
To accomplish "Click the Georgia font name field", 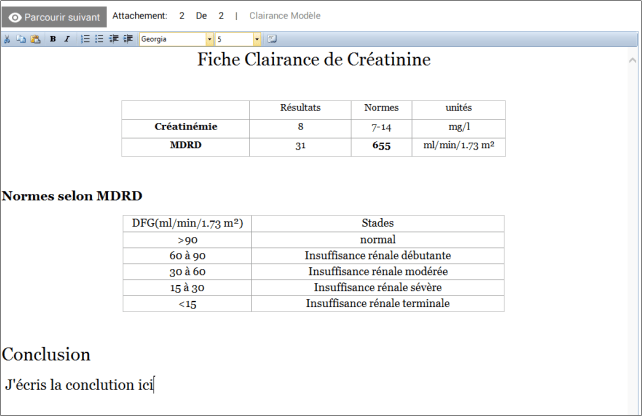I will pyautogui.click(x=171, y=39).
